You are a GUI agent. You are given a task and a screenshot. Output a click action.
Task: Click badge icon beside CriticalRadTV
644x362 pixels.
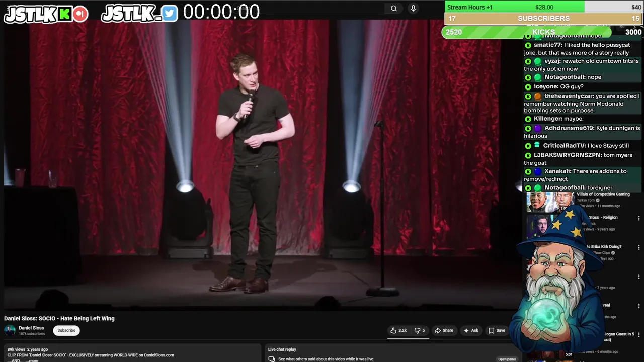[537, 146]
